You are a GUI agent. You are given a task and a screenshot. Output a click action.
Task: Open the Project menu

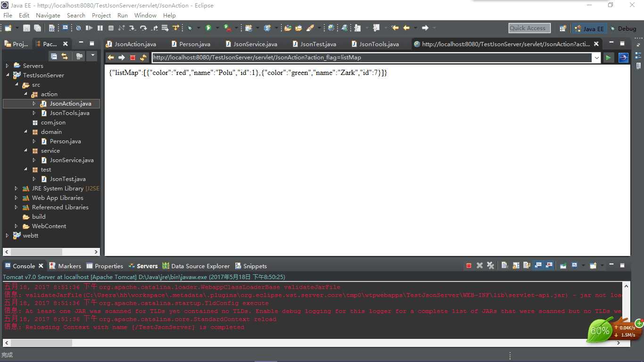coord(101,16)
